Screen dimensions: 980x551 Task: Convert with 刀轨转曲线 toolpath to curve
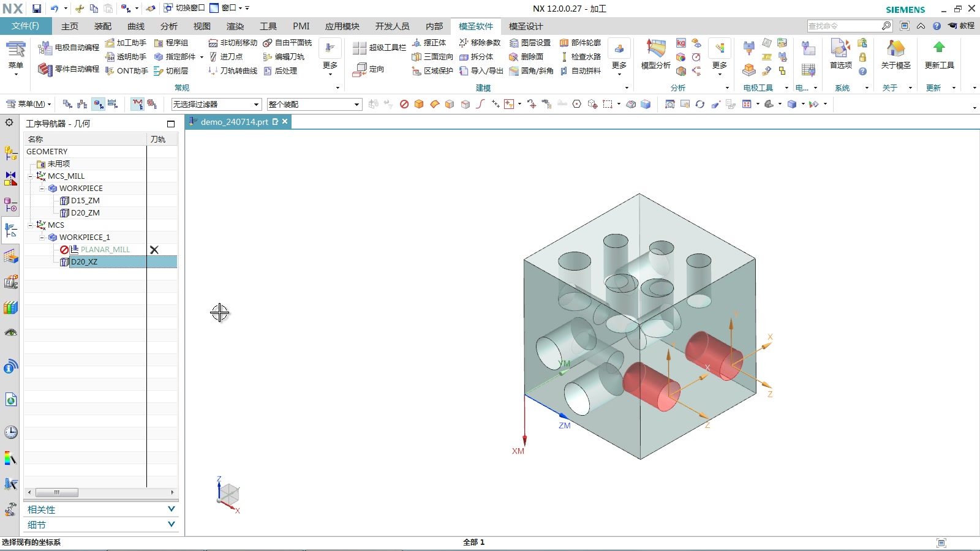[233, 71]
